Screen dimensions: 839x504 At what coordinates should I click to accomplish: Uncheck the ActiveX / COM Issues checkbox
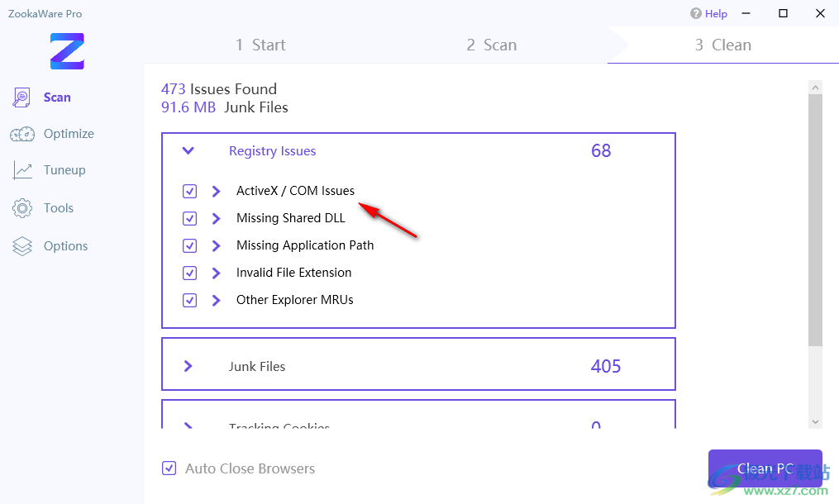pyautogui.click(x=190, y=192)
